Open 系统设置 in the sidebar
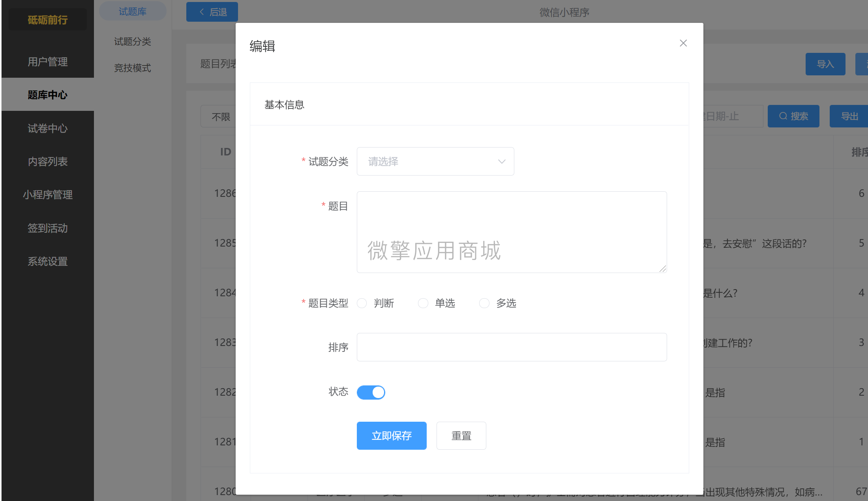Image resolution: width=868 pixels, height=501 pixels. [48, 261]
